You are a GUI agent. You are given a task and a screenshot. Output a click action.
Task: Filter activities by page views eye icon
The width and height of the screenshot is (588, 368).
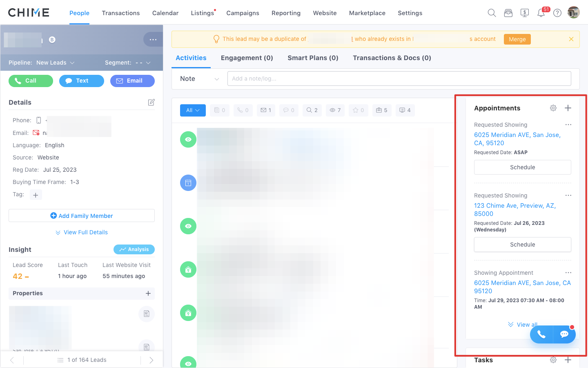(335, 110)
